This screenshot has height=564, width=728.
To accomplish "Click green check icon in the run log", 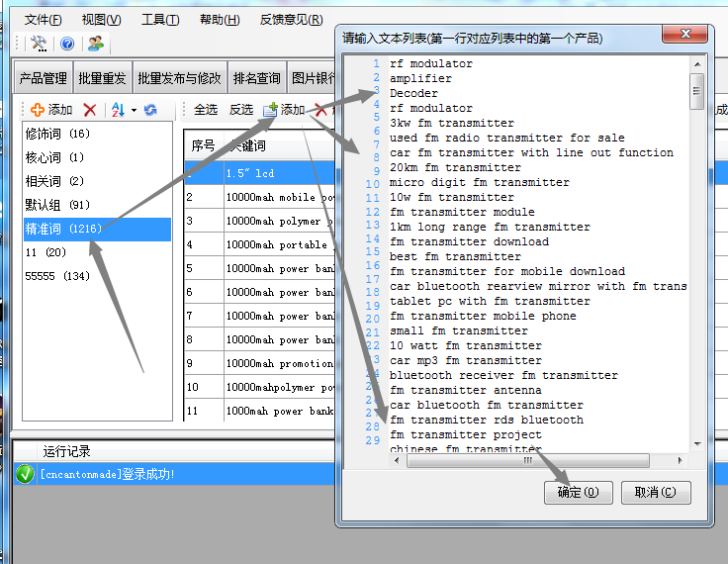I will (25, 475).
